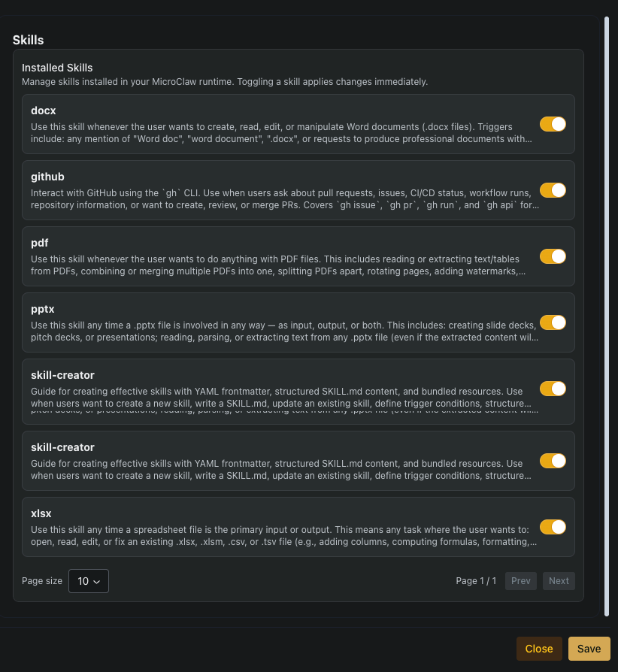
Task: Disable the pptx skill
Action: tap(553, 322)
